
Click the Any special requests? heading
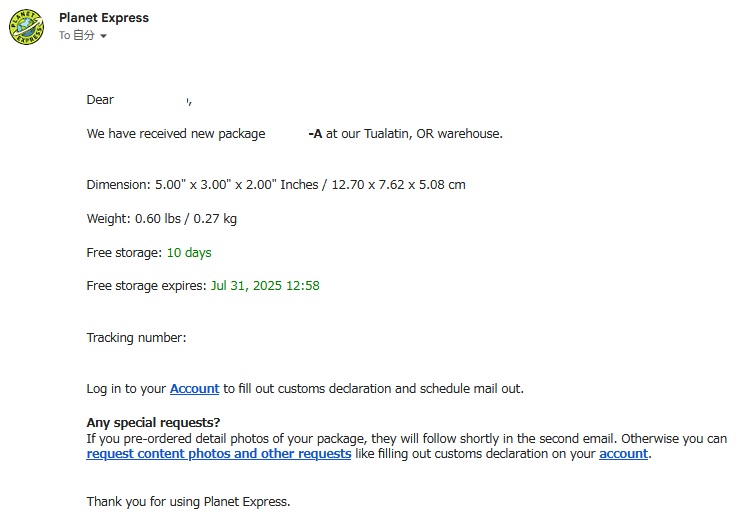(x=154, y=423)
